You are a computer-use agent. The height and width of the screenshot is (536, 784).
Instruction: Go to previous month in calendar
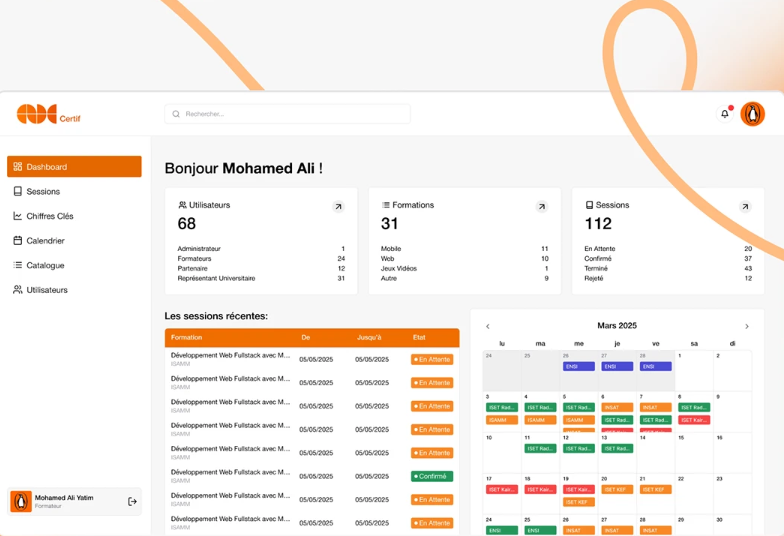coord(488,326)
